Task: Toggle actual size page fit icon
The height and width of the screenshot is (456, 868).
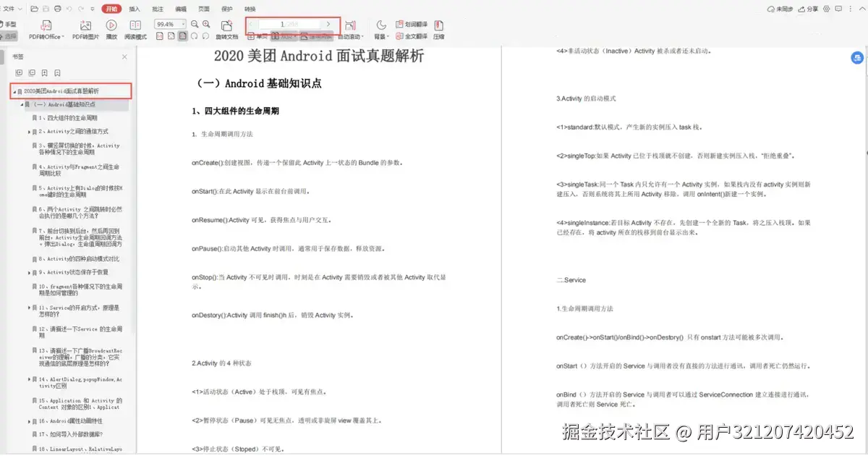Action: pyautogui.click(x=159, y=35)
